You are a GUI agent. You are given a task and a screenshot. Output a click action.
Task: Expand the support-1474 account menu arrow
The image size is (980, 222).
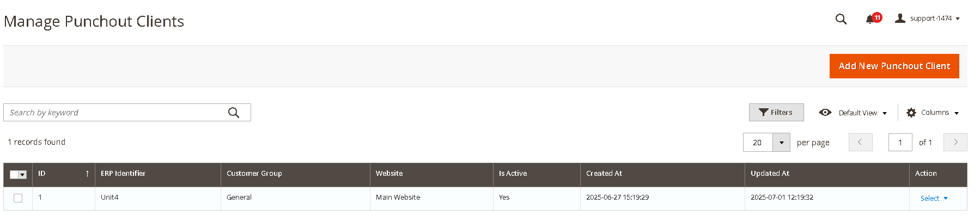pyautogui.click(x=958, y=19)
